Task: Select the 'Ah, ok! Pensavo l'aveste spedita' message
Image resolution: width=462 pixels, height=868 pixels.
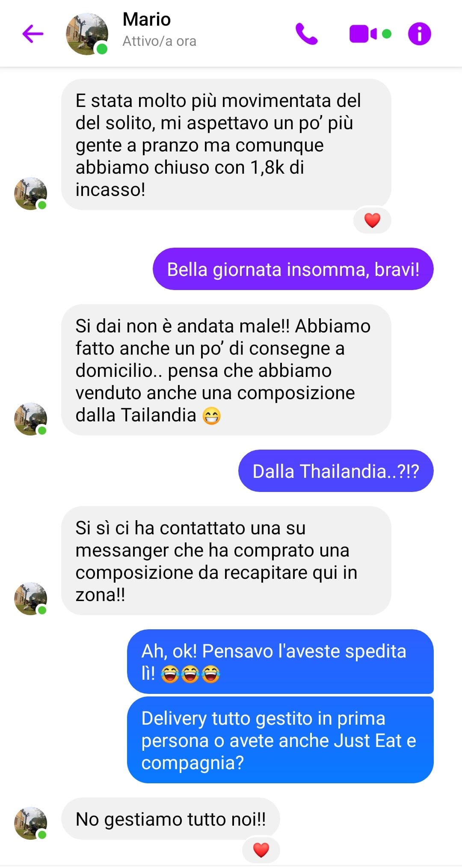Action: [280, 662]
